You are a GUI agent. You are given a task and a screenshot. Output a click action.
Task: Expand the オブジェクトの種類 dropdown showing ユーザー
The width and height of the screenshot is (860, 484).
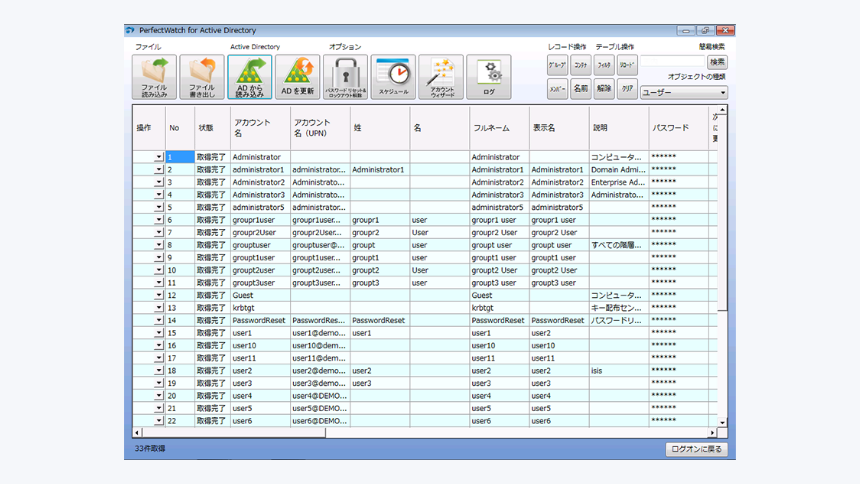pos(722,93)
